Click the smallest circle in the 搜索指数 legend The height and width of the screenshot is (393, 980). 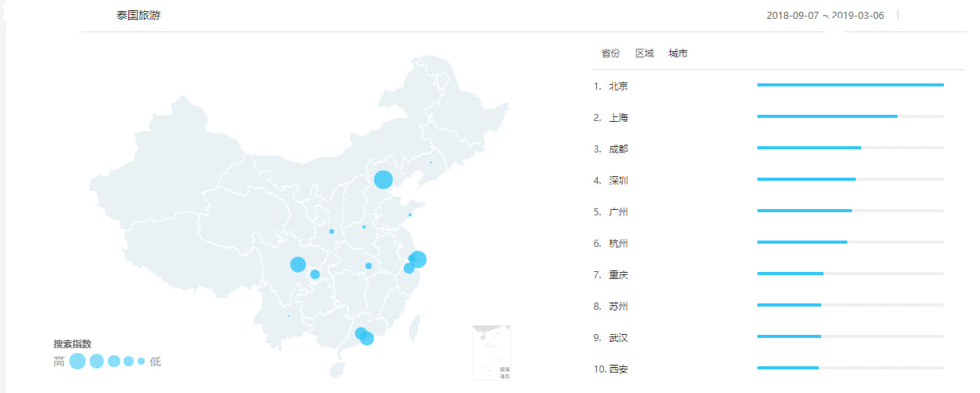click(x=142, y=362)
